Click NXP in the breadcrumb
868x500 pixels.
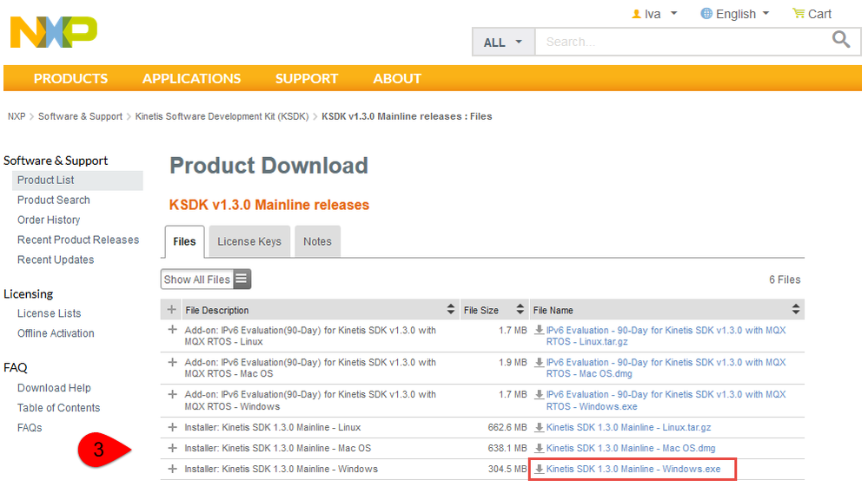click(17, 116)
